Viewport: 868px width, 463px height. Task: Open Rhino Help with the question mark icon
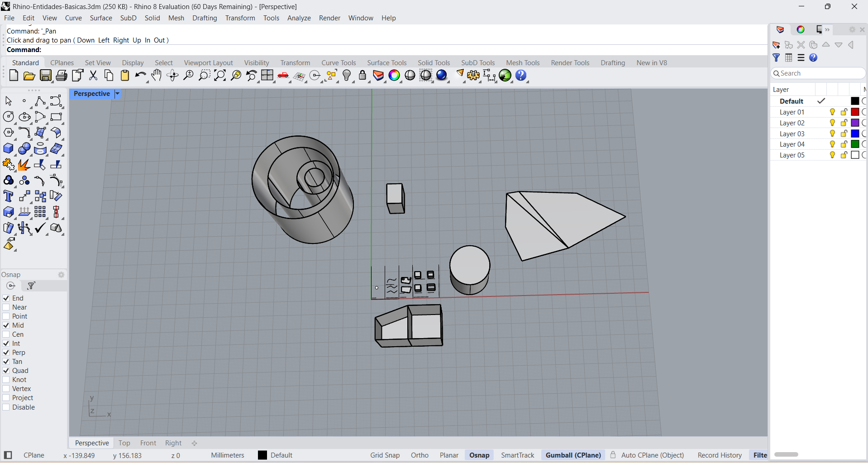click(x=521, y=76)
